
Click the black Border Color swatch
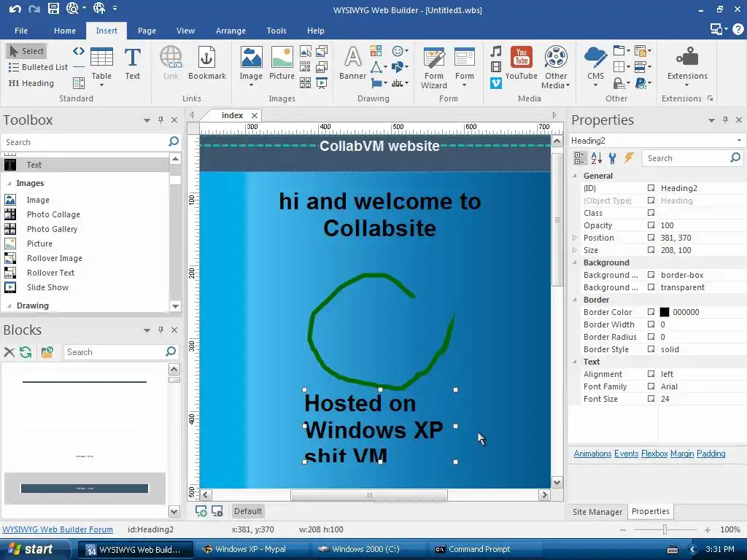tap(664, 312)
